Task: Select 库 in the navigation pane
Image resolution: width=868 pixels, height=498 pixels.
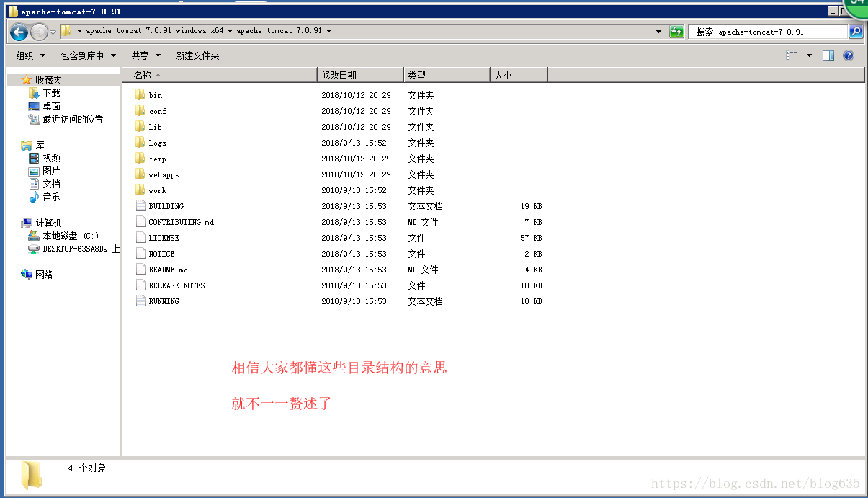Action: point(40,145)
